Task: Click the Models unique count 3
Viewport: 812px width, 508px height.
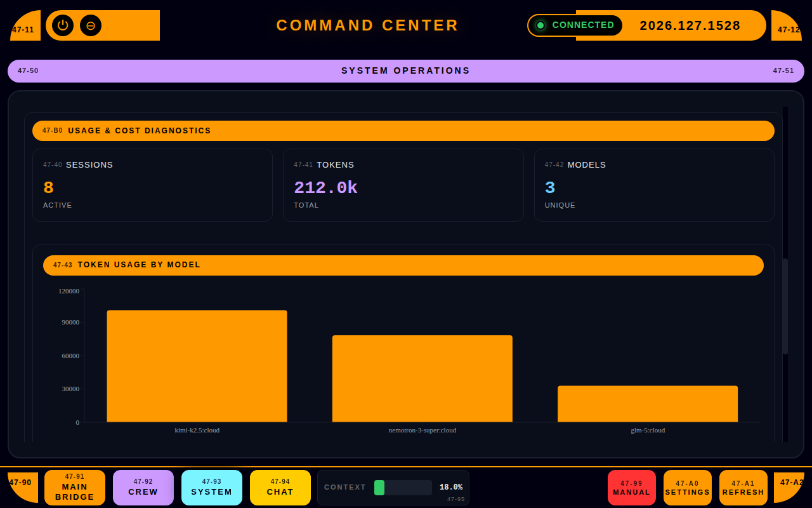Action: pos(550,188)
